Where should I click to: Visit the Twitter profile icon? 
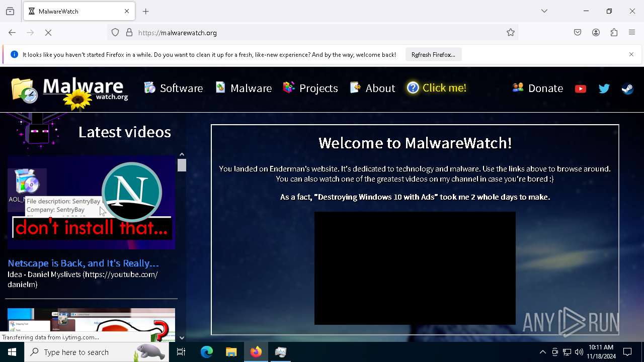tap(604, 88)
